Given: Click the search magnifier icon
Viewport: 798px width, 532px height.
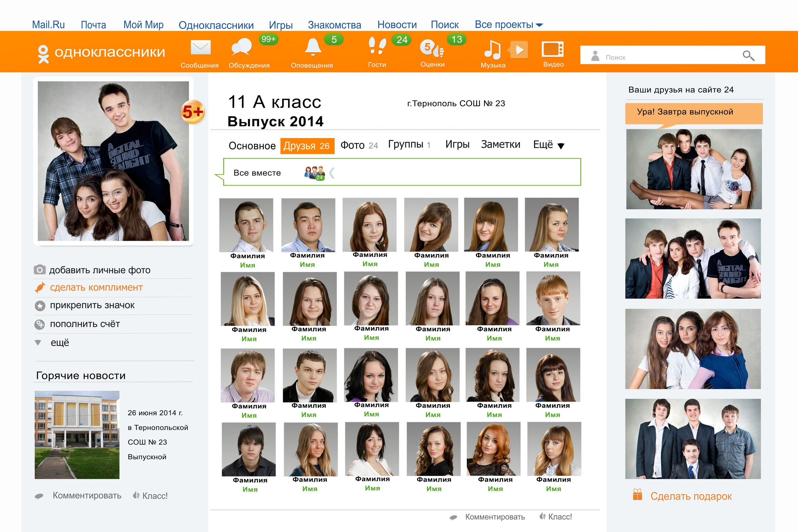Looking at the screenshot, I should click(748, 55).
